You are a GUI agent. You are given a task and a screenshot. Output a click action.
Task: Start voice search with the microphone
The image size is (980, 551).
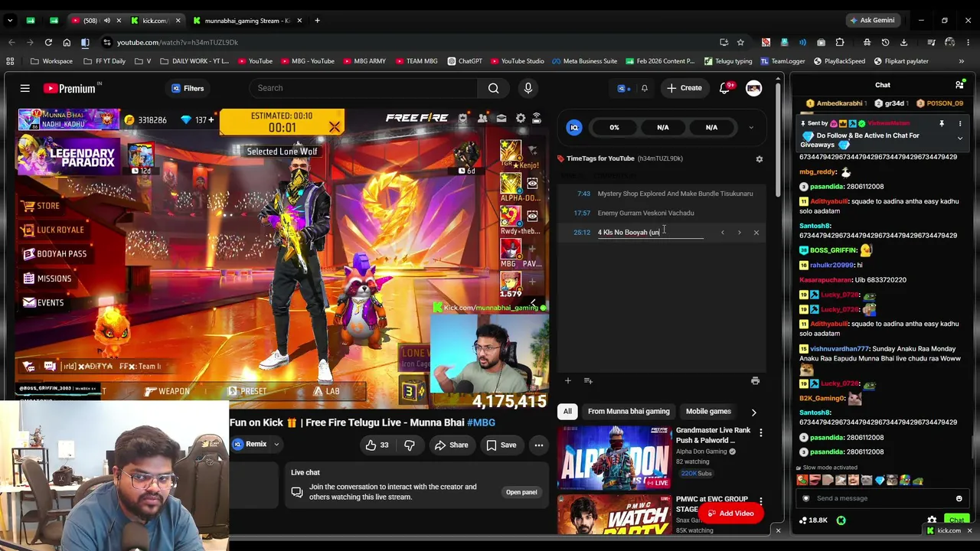528,88
